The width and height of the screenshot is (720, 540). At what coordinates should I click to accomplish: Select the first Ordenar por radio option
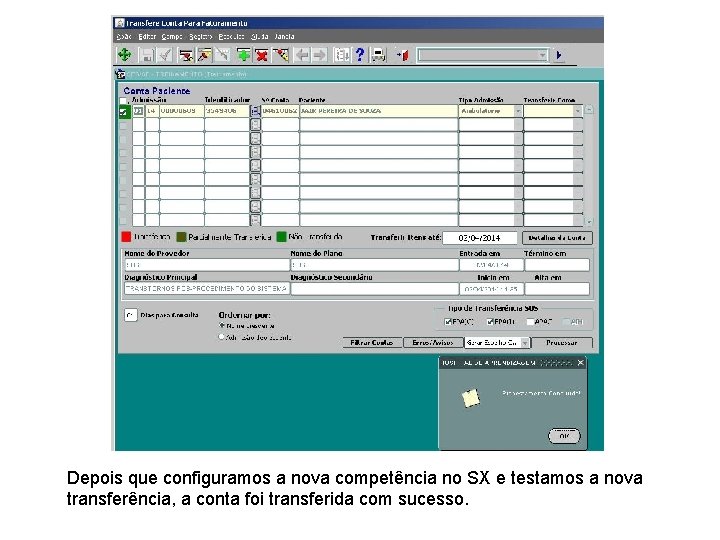222,326
